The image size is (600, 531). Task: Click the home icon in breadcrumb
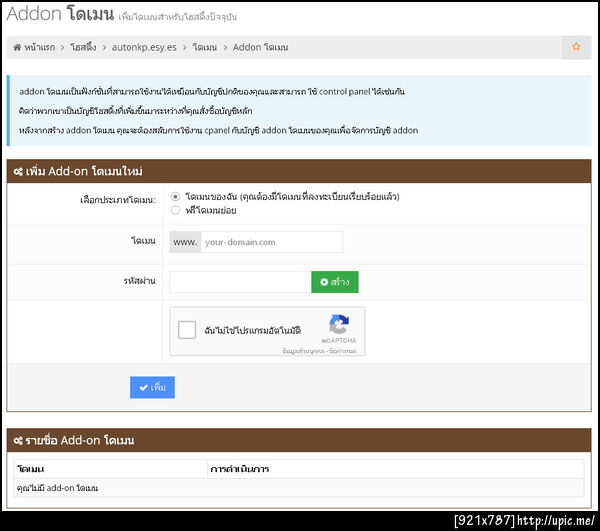coord(17,47)
